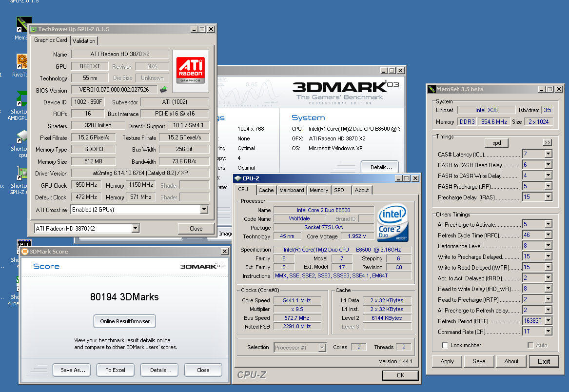Click Save As... in 3DMark Score
This screenshot has height=392, width=569.
[72, 370]
